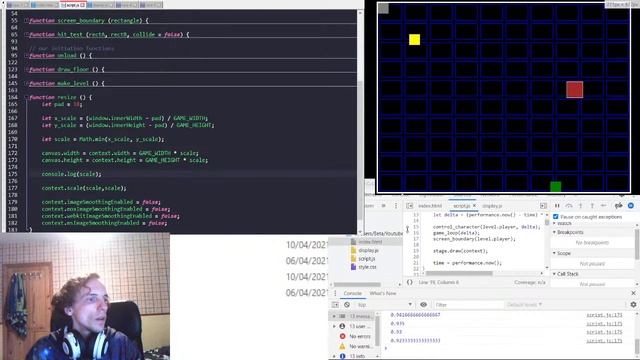640x360 pixels.
Task: Close the script.js tab in DevTools Sources
Action: [474, 206]
